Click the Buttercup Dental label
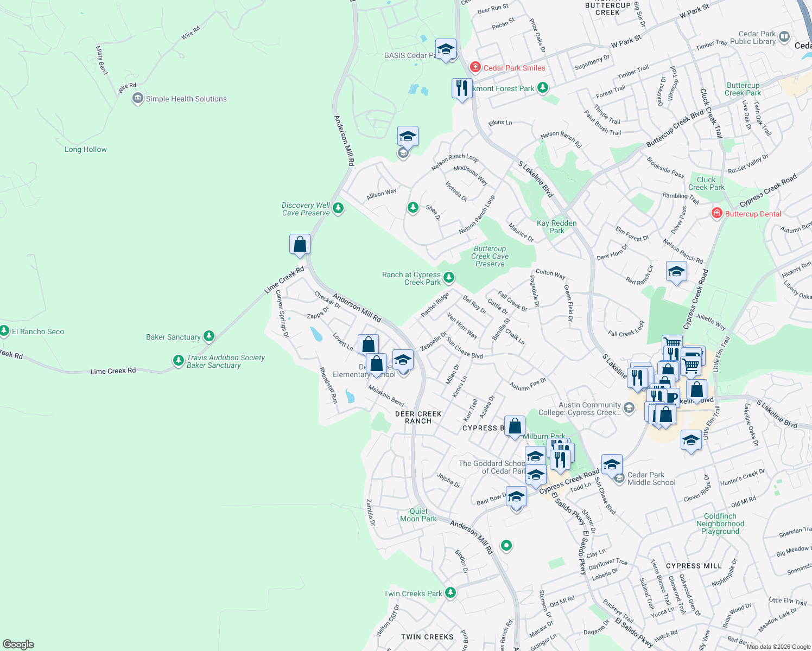 tap(753, 214)
